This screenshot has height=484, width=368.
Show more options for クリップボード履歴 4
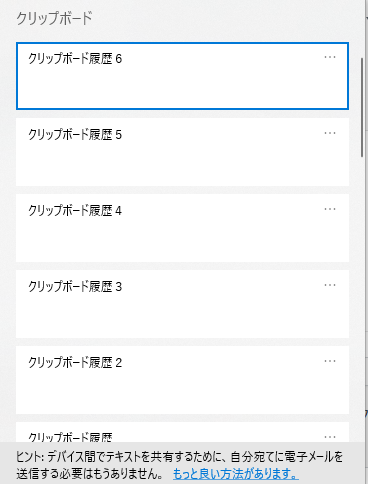coord(330,209)
